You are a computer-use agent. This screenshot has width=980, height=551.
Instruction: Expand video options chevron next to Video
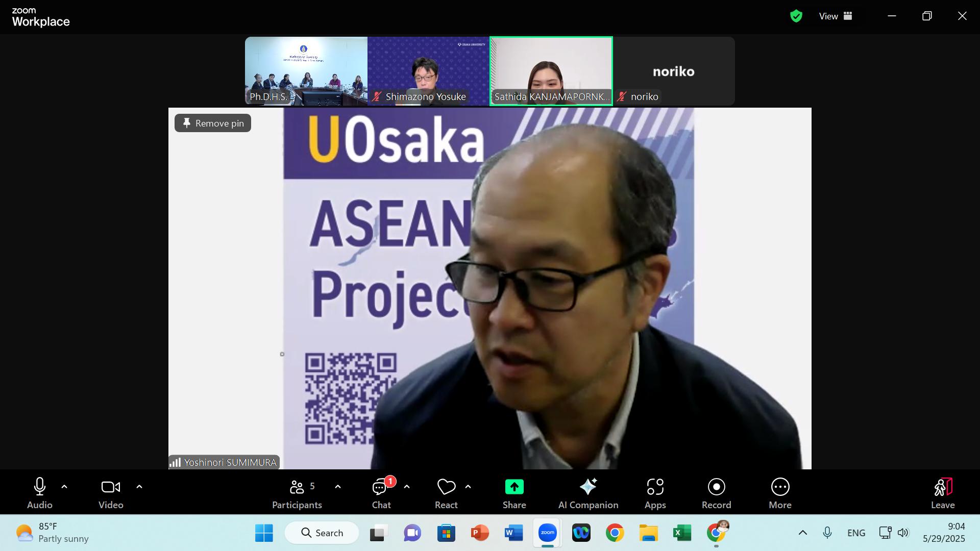coord(139,487)
